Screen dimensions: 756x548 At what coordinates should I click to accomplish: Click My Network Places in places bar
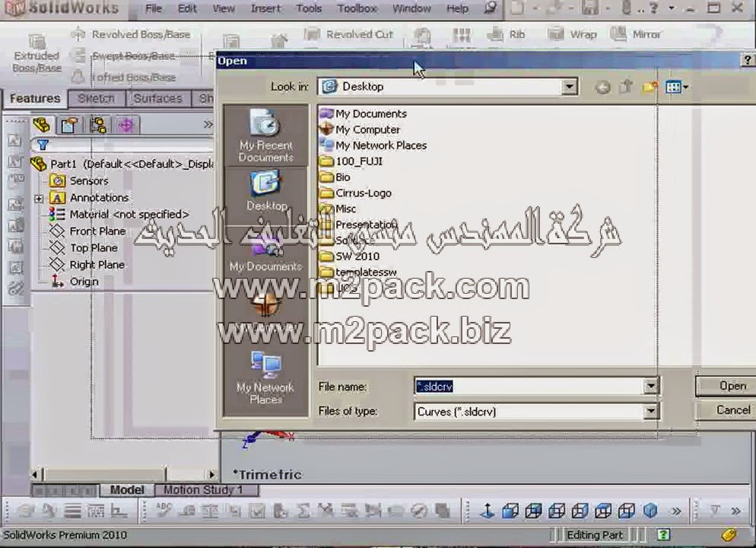click(x=265, y=378)
